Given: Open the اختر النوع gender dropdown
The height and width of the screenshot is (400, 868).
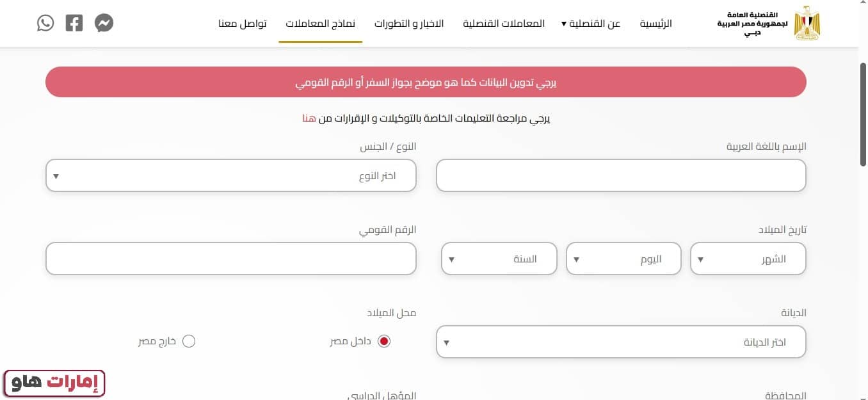Looking at the screenshot, I should pyautogui.click(x=230, y=175).
